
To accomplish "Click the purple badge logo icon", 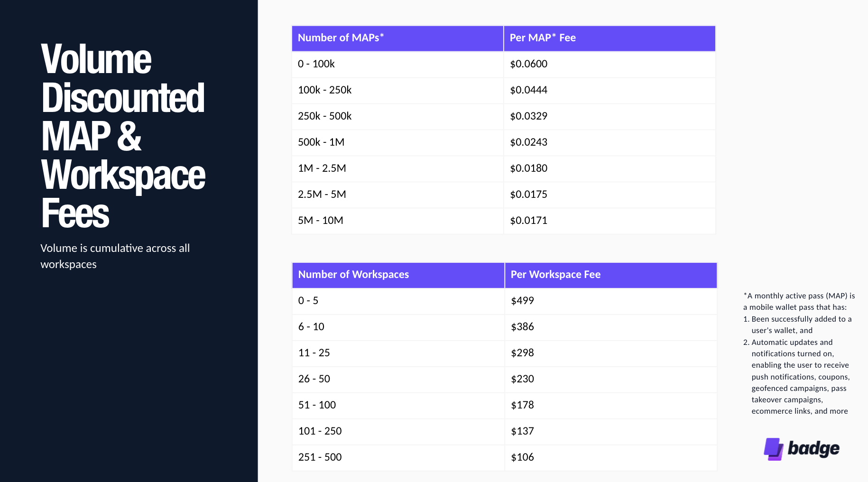I will pos(773,449).
